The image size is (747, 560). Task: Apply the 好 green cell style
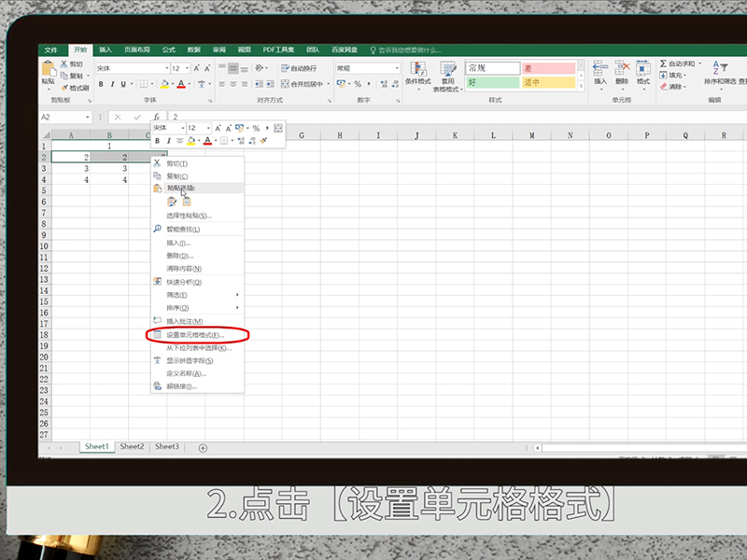coord(492,82)
